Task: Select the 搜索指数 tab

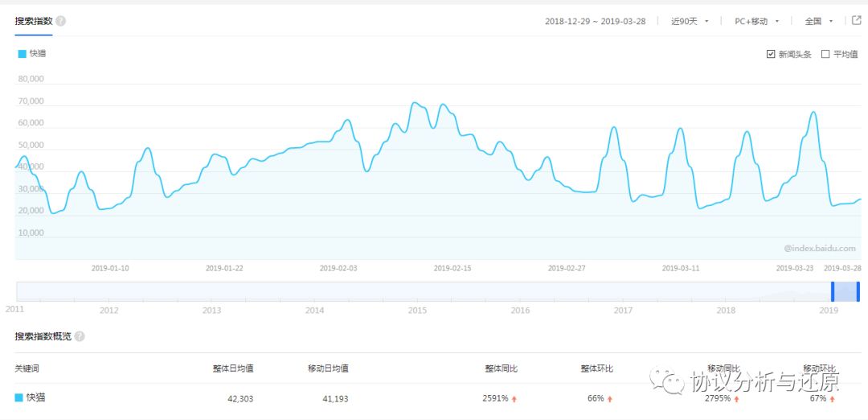Action: 33,21
